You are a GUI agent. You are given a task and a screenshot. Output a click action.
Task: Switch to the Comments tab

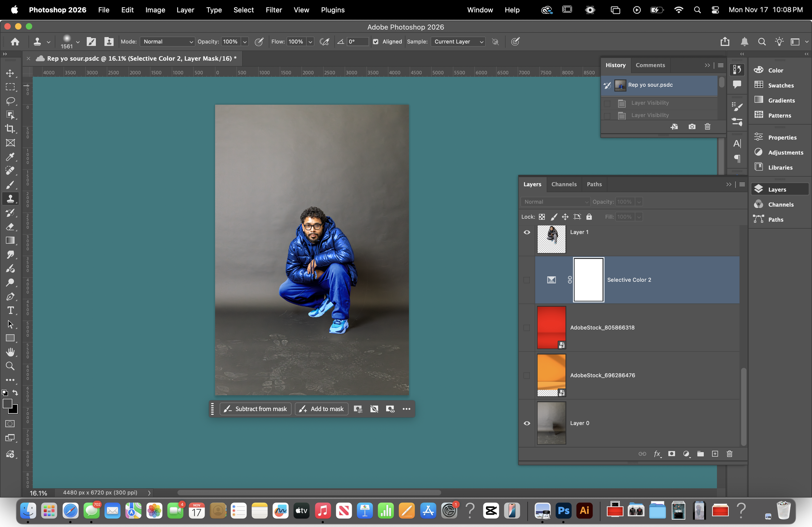point(650,65)
